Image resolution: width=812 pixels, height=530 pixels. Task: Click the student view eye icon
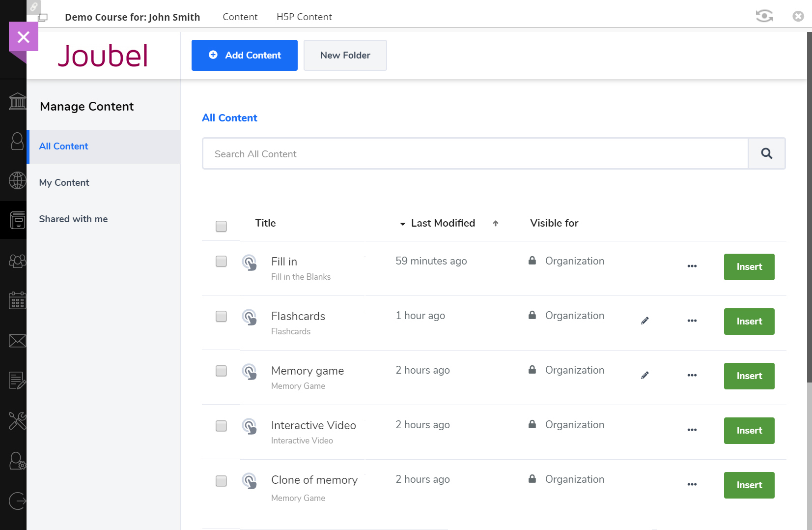tap(764, 16)
